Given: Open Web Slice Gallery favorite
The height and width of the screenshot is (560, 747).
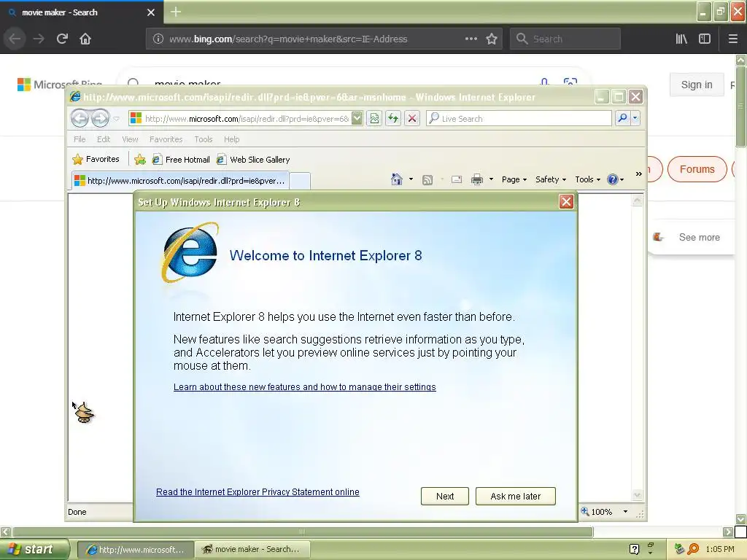Looking at the screenshot, I should point(253,160).
